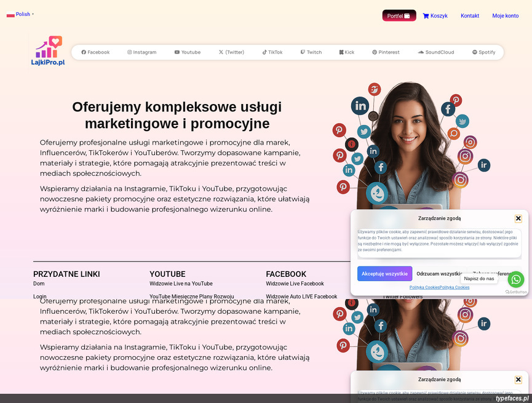Open the Koszyk shopping cart icon
This screenshot has height=403, width=532.
426,15
